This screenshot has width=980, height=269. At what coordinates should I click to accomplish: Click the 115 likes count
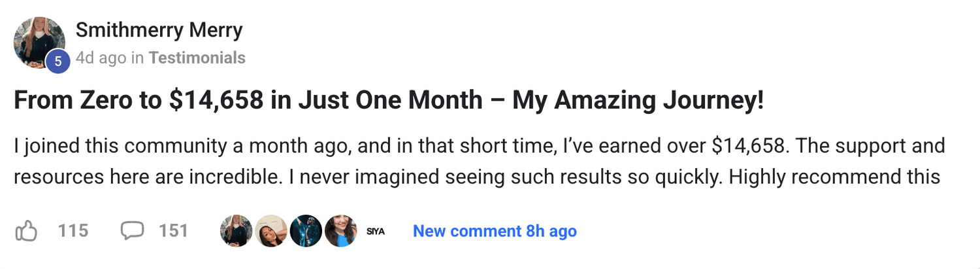click(x=73, y=230)
